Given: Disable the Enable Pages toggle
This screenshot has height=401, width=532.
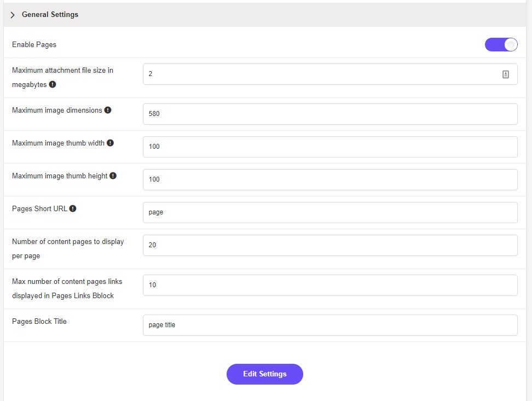Looking at the screenshot, I should coord(501,44).
